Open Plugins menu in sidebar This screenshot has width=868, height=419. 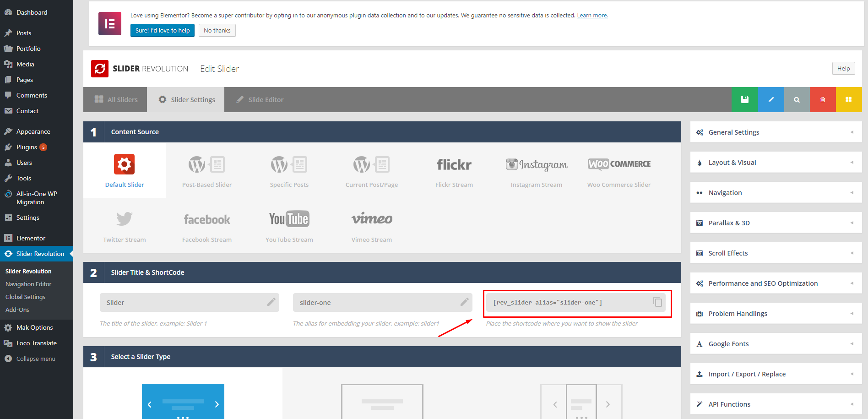[x=37, y=147]
